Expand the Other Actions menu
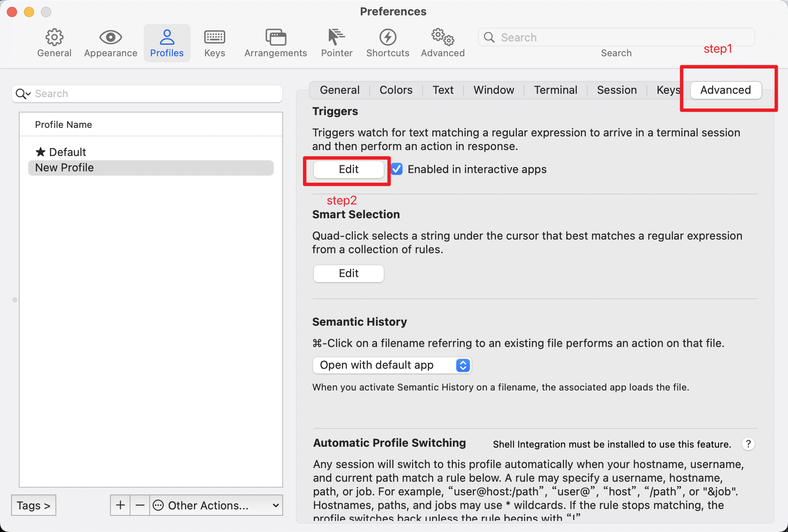The width and height of the screenshot is (788, 532). (216, 505)
